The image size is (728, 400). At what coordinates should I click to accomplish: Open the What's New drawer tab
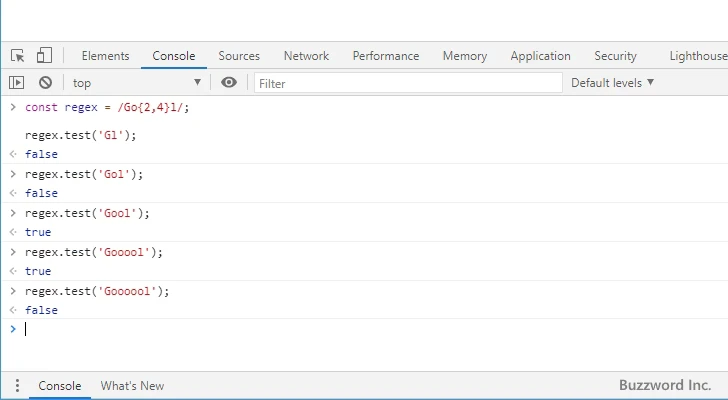132,386
